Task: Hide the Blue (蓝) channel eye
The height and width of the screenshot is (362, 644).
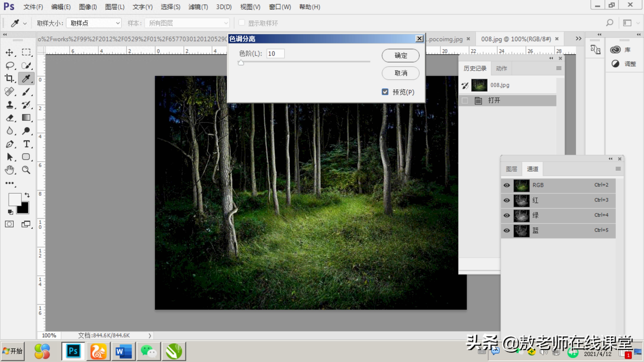Action: point(507,230)
